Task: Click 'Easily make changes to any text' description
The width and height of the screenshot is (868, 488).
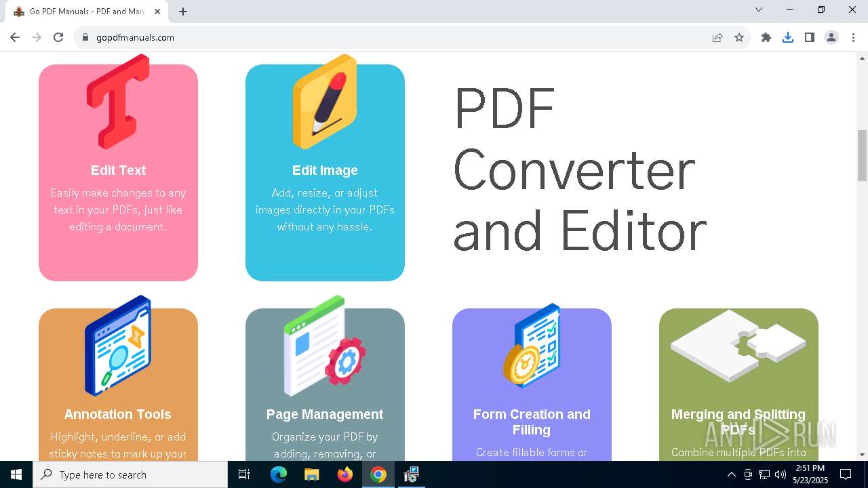Action: (118, 209)
